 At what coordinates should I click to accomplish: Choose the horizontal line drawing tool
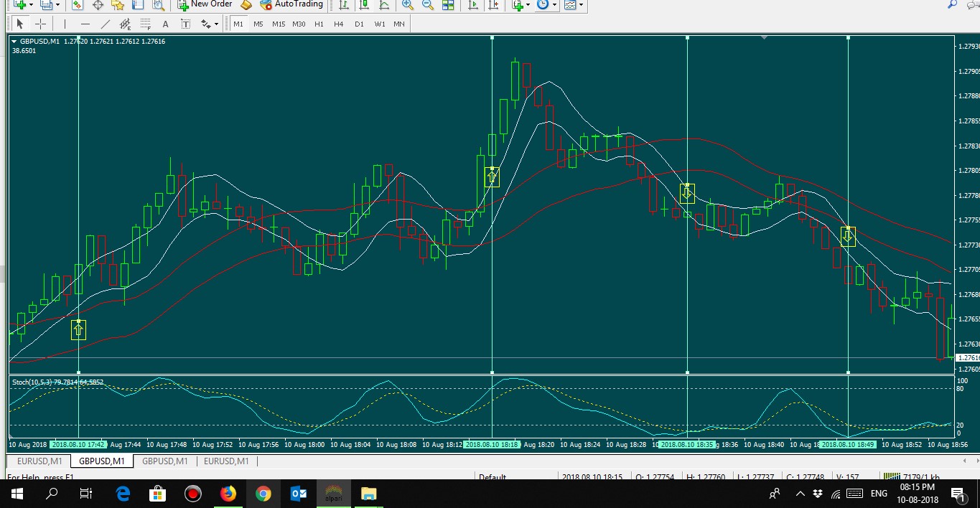[x=85, y=24]
